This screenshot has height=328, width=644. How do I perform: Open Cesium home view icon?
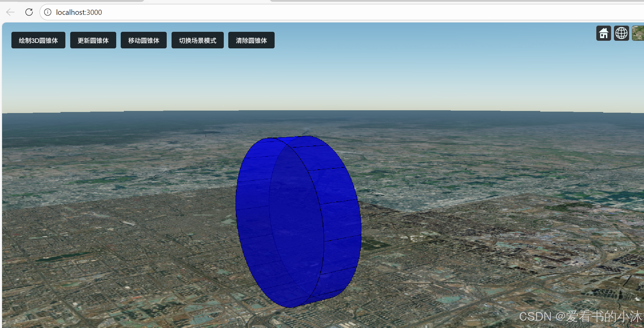[604, 33]
